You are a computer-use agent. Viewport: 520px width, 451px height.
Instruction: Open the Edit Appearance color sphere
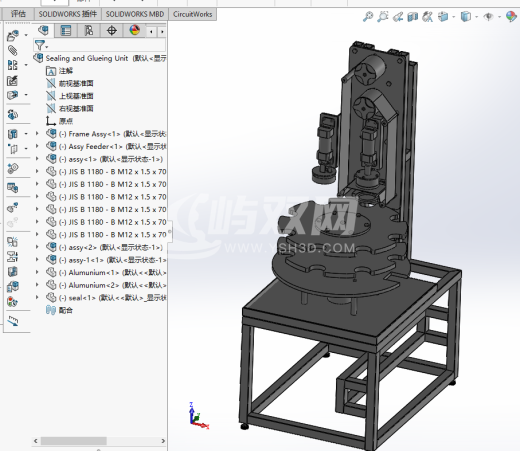click(511, 16)
